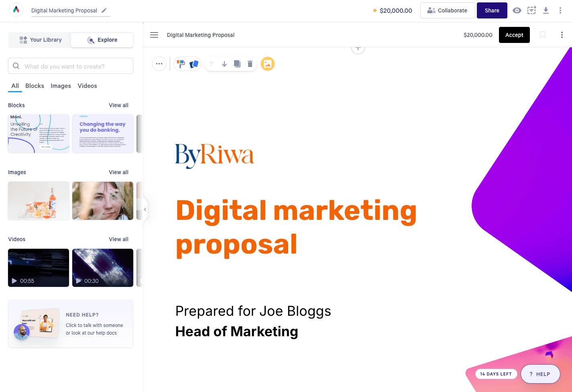
Task: Click 'Head of Marketing' text
Action: tap(237, 331)
